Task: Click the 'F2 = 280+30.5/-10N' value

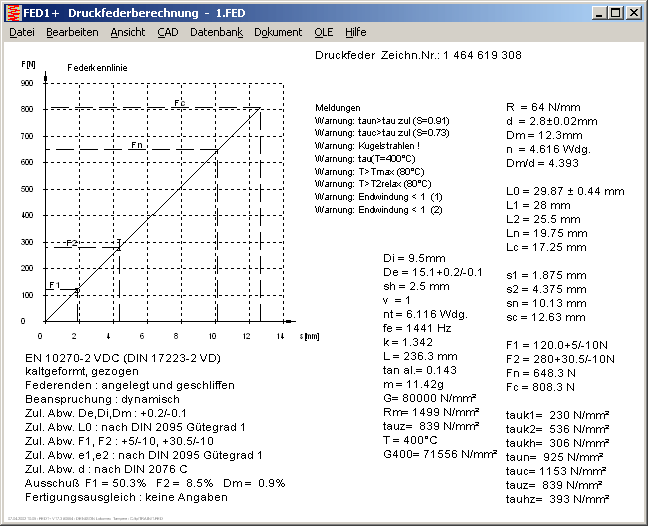Action: [x=560, y=359]
